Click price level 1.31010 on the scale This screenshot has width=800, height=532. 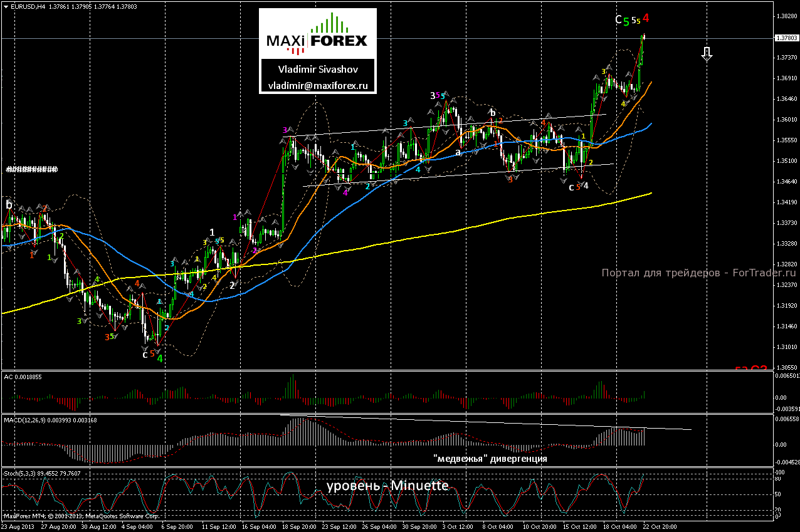(x=786, y=347)
